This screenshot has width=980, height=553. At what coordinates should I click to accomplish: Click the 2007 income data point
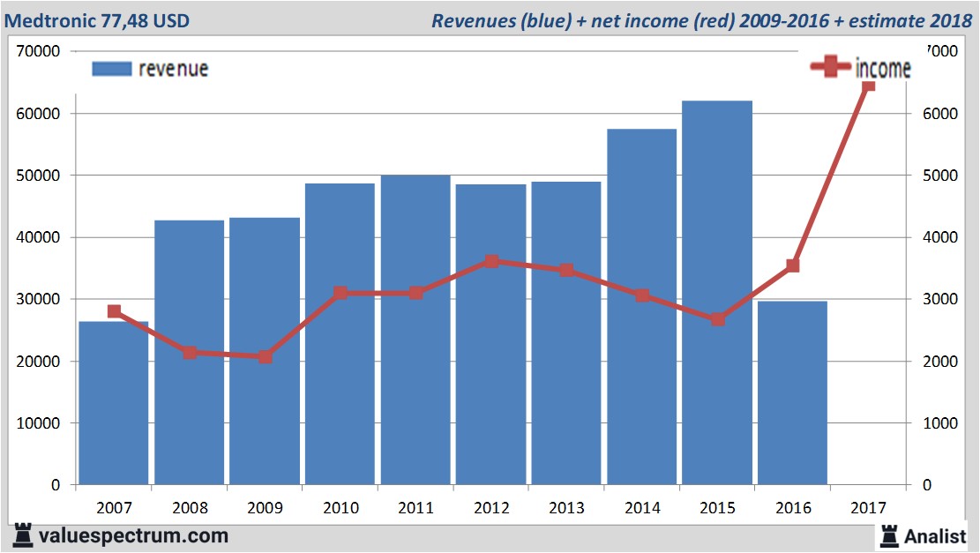[115, 311]
